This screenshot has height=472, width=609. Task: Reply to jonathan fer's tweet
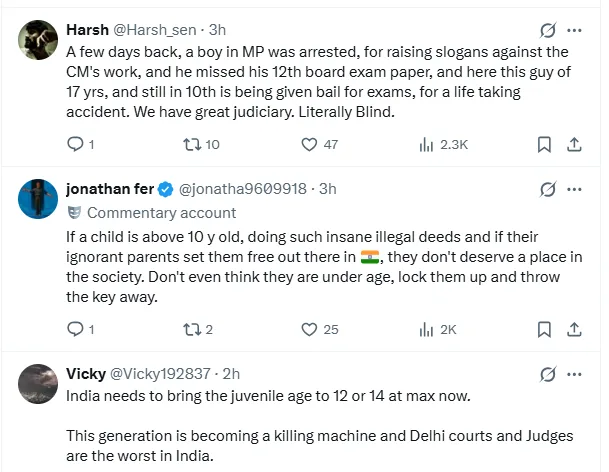pyautogui.click(x=74, y=329)
